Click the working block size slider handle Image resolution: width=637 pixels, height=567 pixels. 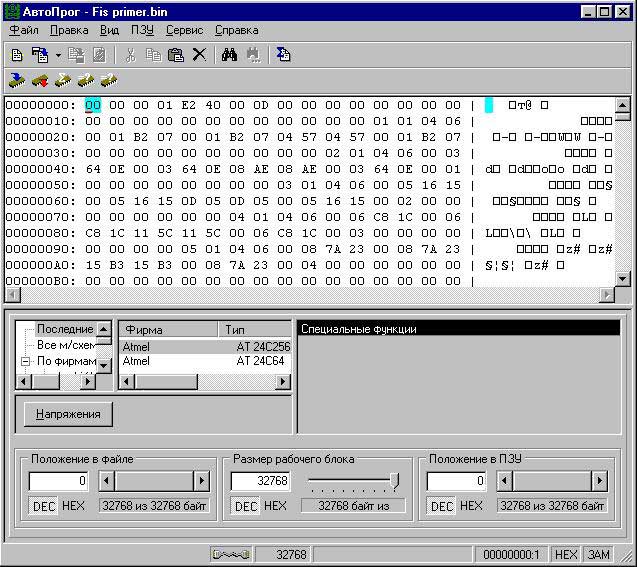tap(394, 481)
